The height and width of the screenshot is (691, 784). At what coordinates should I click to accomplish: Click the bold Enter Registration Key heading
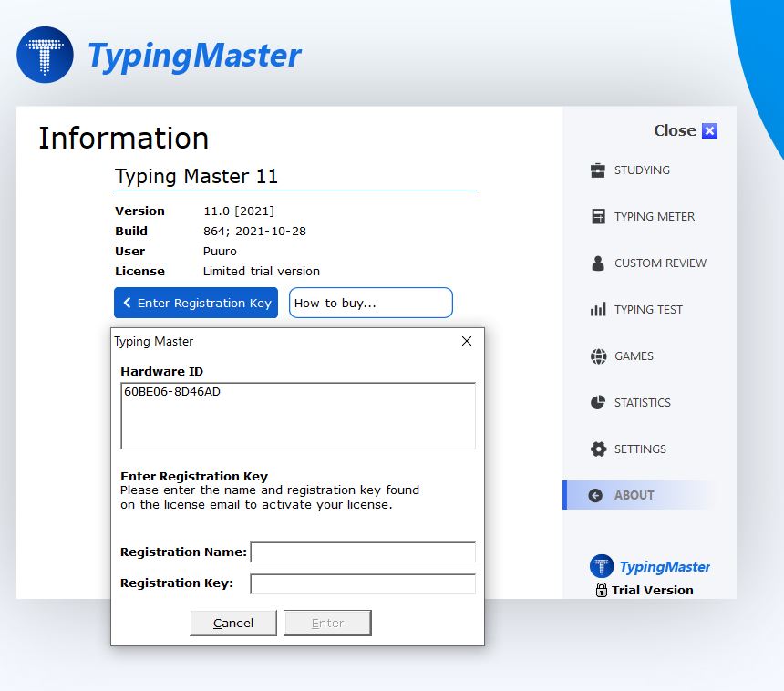pos(194,476)
